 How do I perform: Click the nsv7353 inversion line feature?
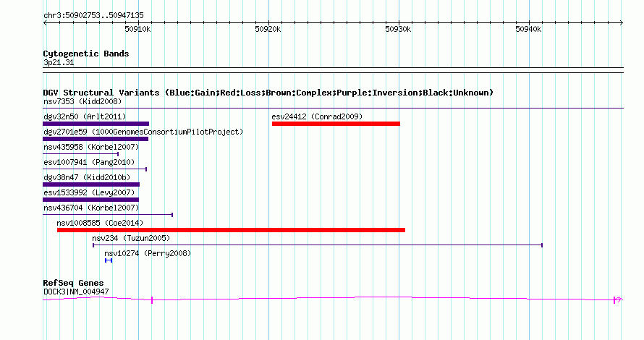333,109
